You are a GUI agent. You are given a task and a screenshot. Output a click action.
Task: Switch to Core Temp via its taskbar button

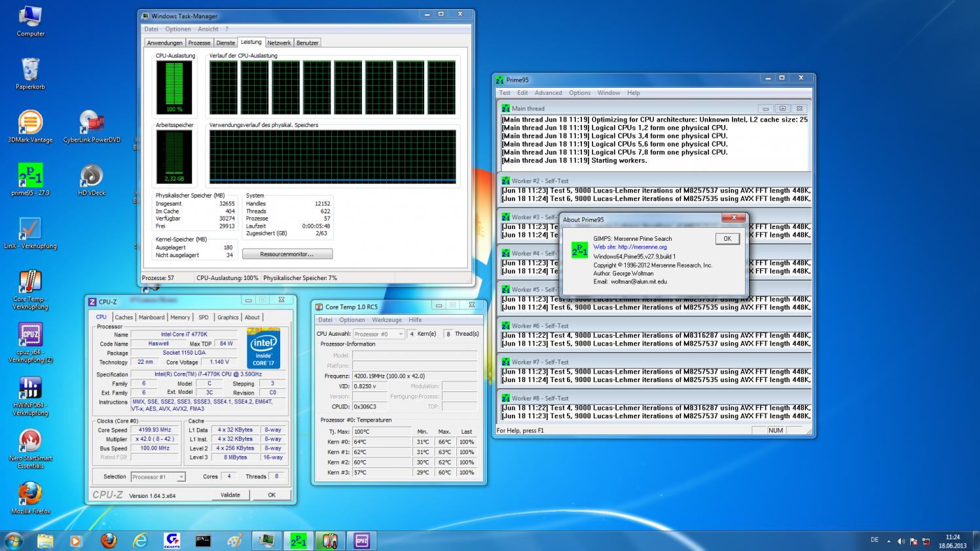(x=329, y=541)
